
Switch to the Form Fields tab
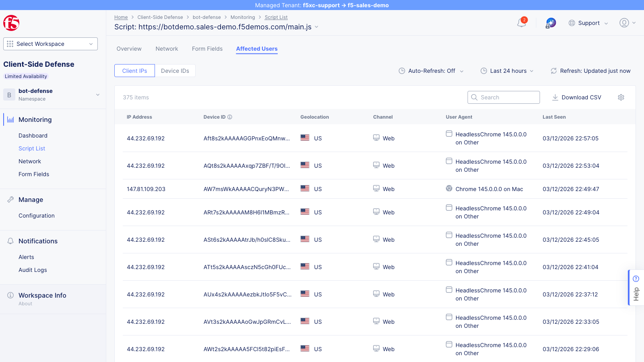pyautogui.click(x=207, y=49)
